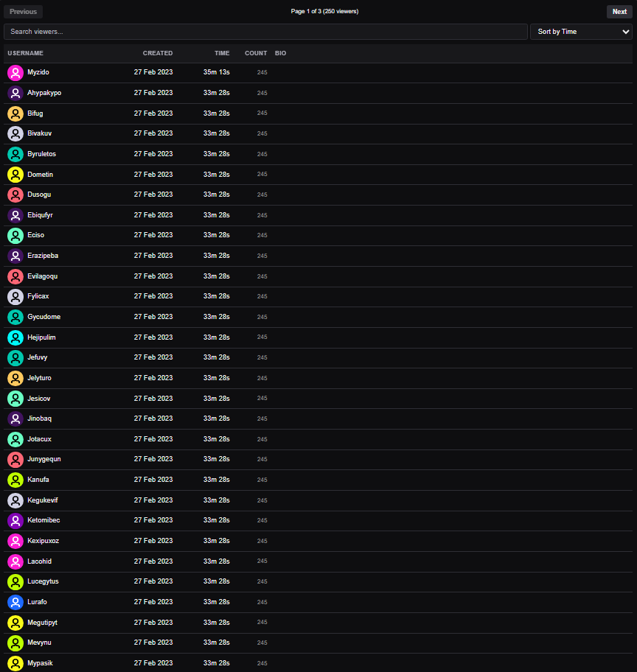Select the username Junygequn
Viewport: 637px width, 672px height.
pyautogui.click(x=44, y=459)
